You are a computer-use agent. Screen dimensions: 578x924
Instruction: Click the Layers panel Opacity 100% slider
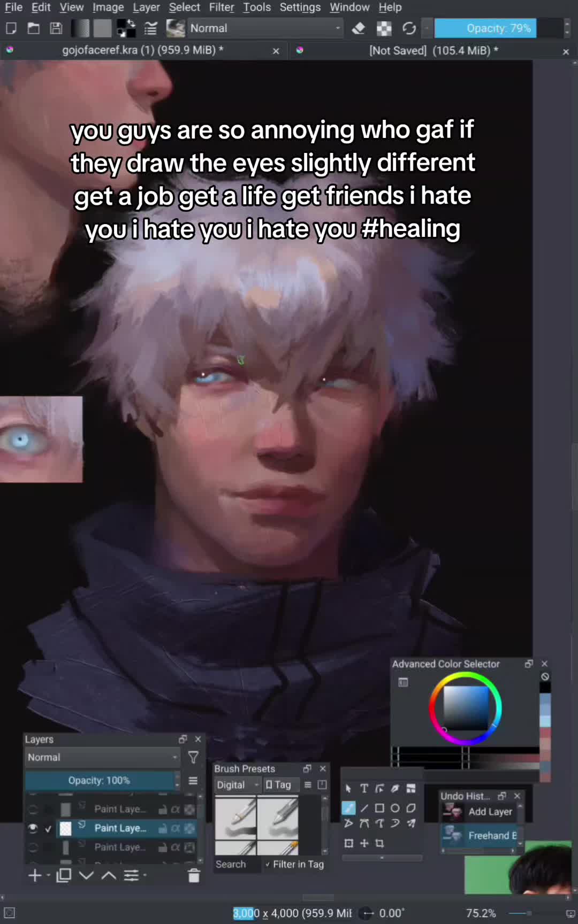click(x=99, y=781)
